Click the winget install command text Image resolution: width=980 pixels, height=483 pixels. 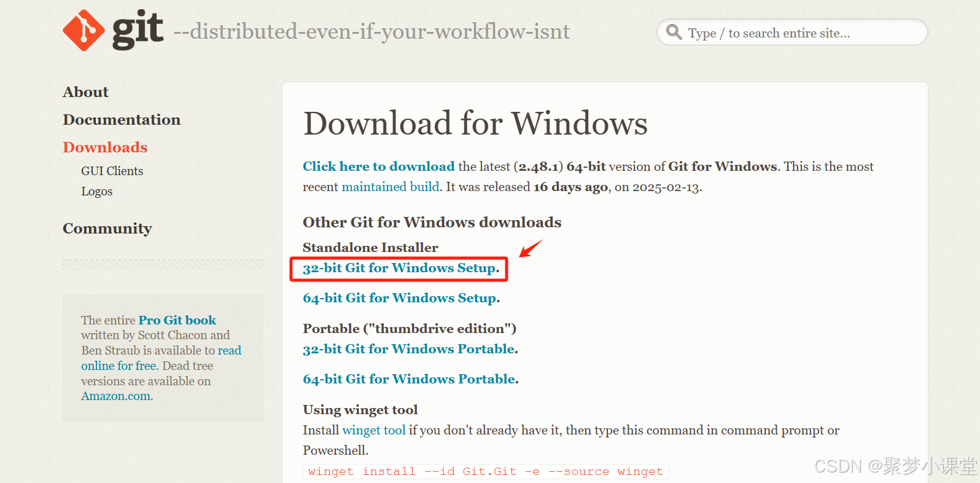486,471
